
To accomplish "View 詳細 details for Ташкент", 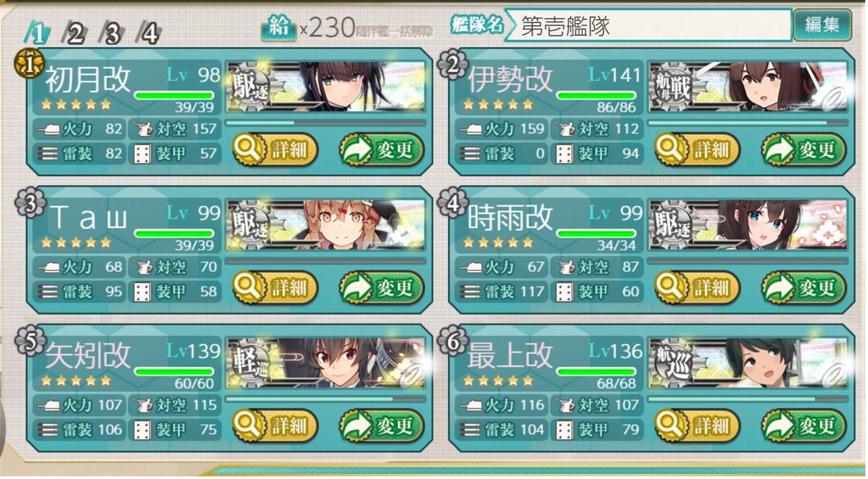I will pos(275,288).
